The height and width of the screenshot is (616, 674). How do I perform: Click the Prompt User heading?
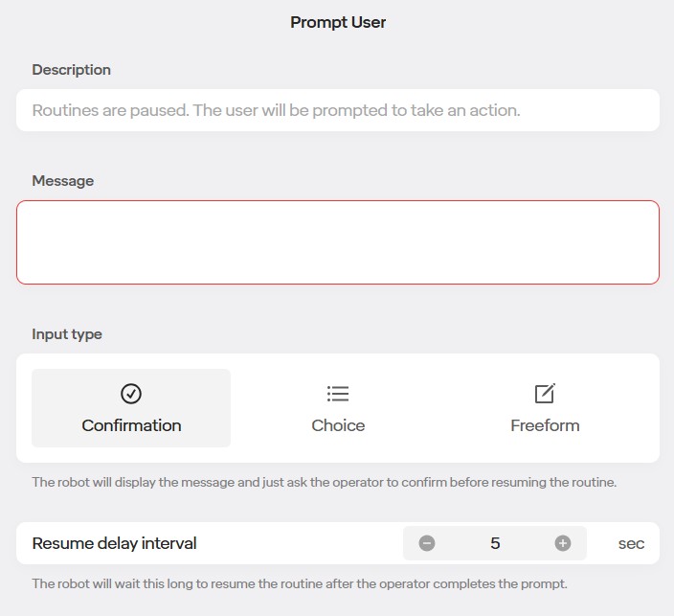[338, 22]
